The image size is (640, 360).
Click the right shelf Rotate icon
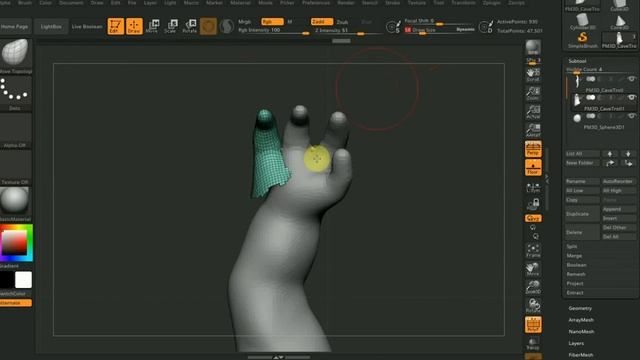(x=533, y=306)
